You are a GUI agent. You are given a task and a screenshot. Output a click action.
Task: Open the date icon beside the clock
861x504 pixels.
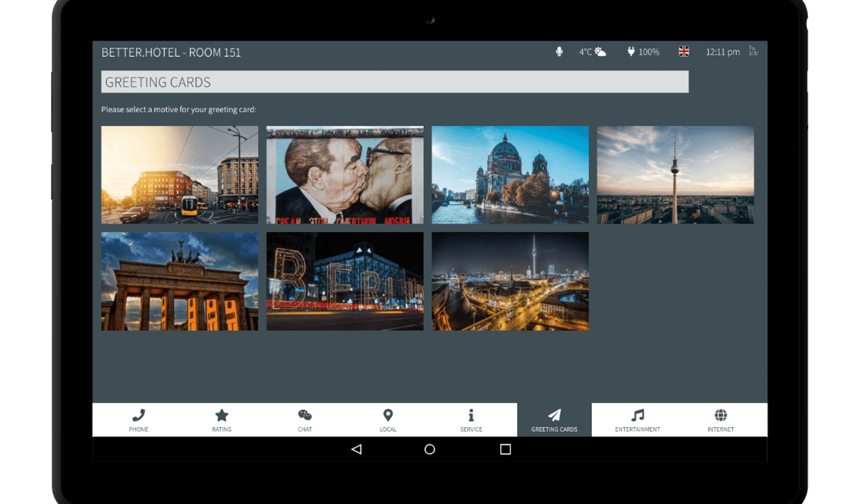point(753,51)
